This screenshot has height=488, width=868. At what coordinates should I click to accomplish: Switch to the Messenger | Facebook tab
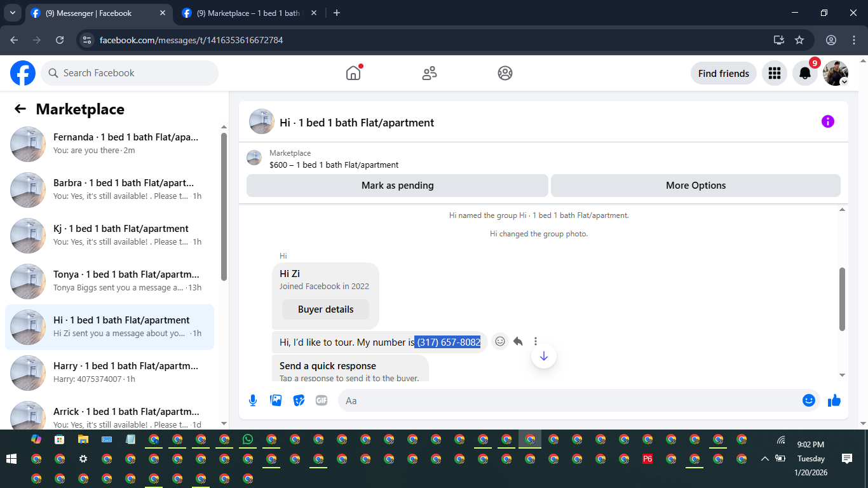[98, 13]
